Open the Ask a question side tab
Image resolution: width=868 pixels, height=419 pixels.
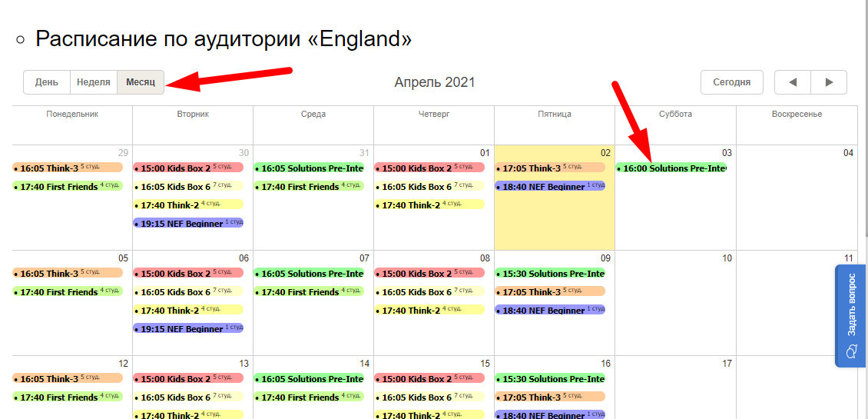851,315
